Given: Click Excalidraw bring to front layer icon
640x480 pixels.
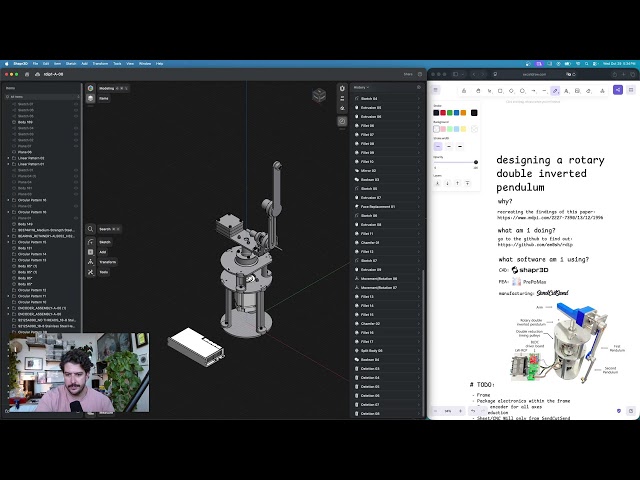Looking at the screenshot, I should (467, 183).
